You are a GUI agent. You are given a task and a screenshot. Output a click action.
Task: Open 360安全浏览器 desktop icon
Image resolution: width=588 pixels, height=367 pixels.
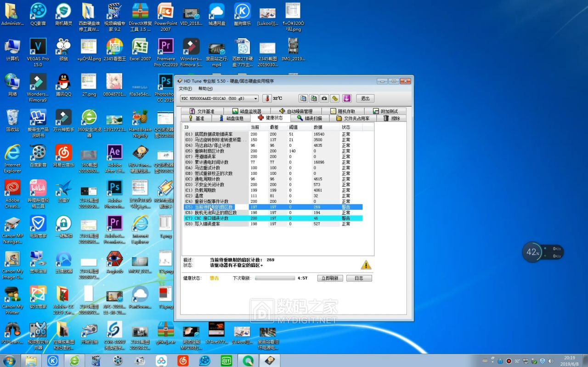[89, 123]
